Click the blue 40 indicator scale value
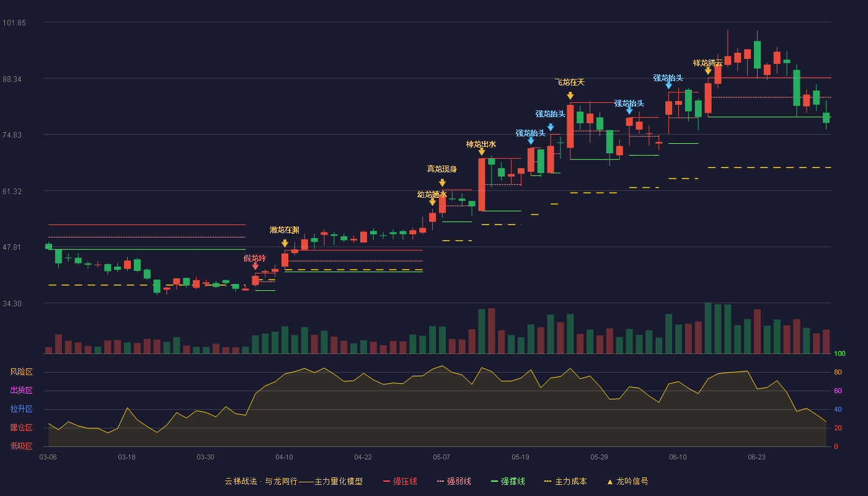Screen dimensions: 868x496 tap(838, 410)
